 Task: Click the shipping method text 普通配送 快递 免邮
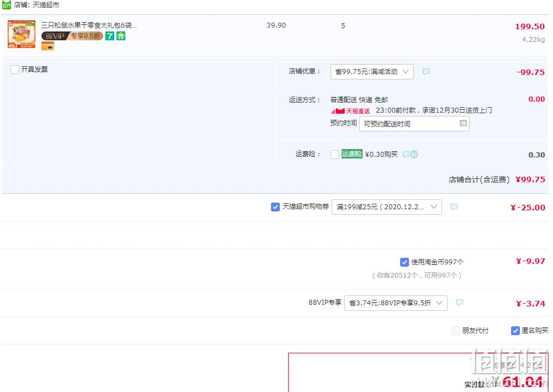(x=359, y=100)
